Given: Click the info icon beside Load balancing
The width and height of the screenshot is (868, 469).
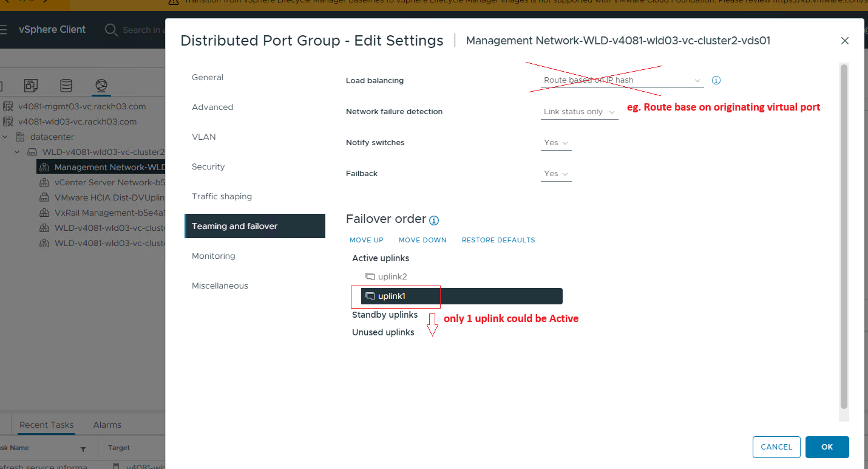Looking at the screenshot, I should (716, 80).
